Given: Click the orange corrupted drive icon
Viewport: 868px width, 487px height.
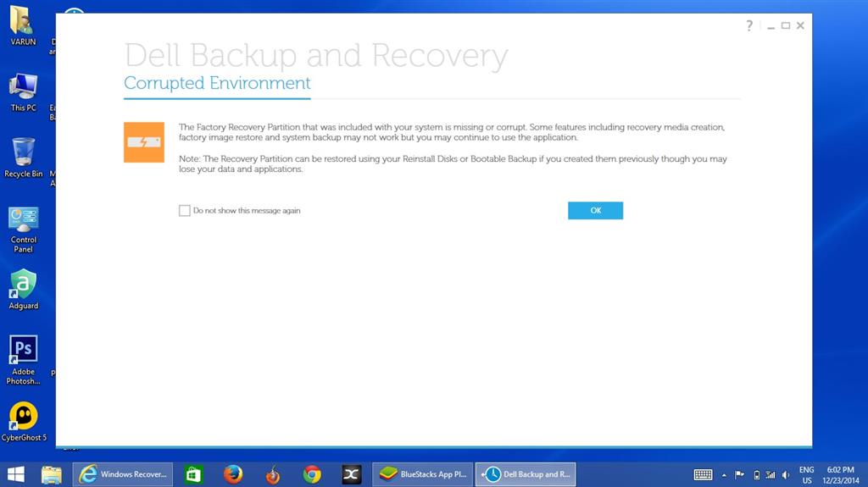Looking at the screenshot, I should pos(144,142).
